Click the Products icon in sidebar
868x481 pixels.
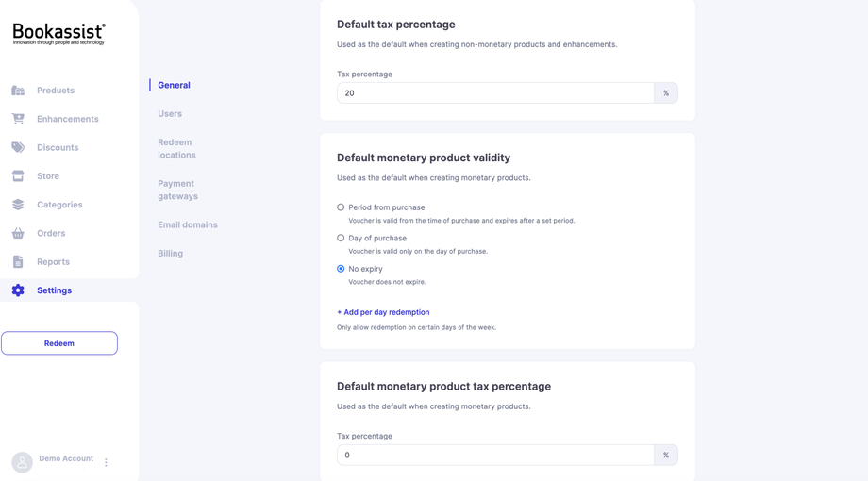18,91
